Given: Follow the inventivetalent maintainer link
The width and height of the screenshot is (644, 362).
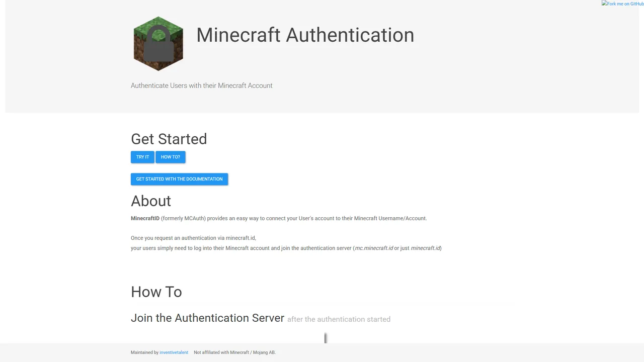Looking at the screenshot, I should coord(174,352).
